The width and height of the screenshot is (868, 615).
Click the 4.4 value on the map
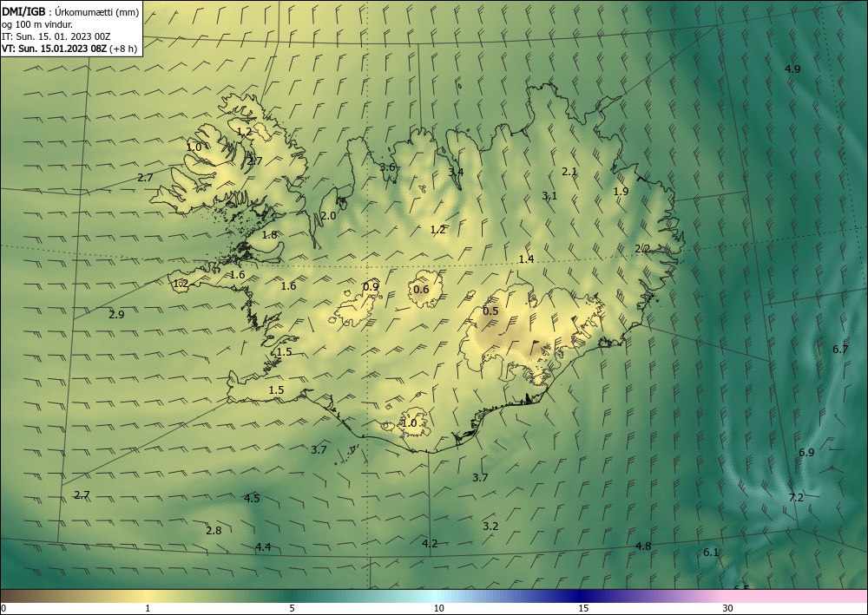click(x=263, y=547)
